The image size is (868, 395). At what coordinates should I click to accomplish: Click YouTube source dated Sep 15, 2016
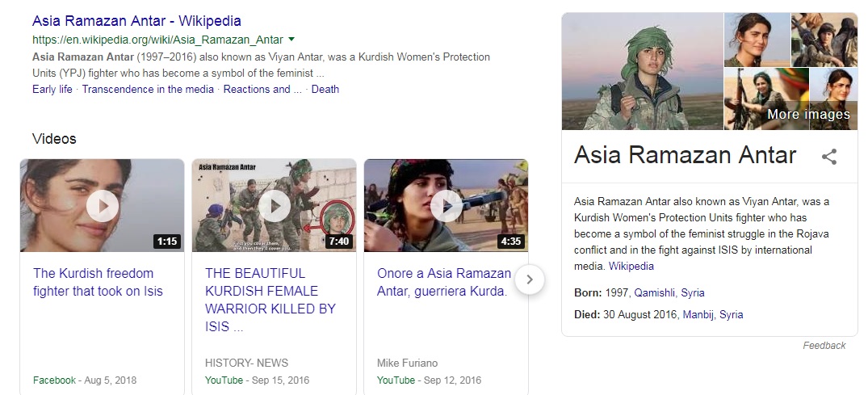point(224,380)
